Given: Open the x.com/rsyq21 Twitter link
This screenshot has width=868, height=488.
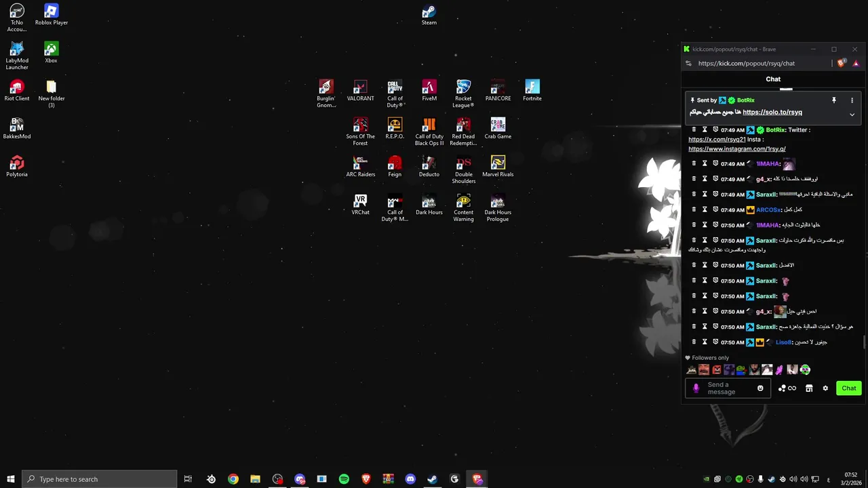Looking at the screenshot, I should 717,140.
